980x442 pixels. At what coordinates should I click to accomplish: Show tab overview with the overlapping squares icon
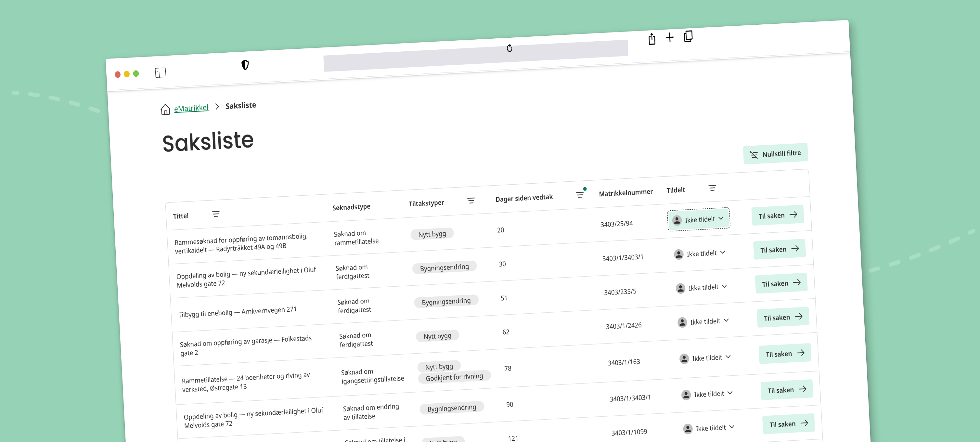click(688, 36)
